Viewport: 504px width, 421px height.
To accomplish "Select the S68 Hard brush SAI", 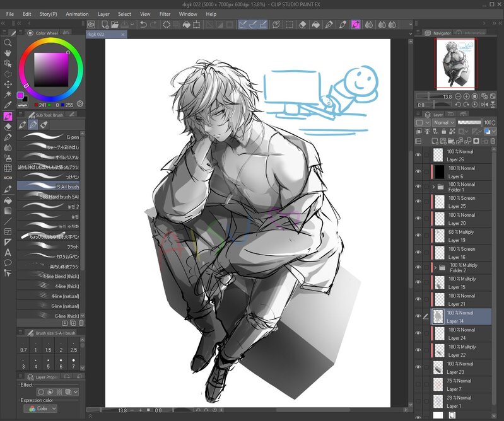I will (x=48, y=197).
